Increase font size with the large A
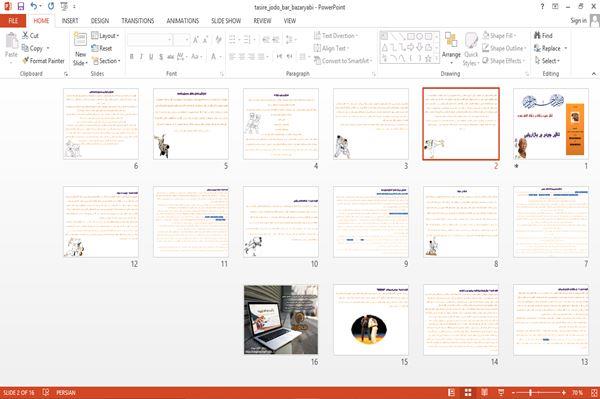 (x=196, y=40)
